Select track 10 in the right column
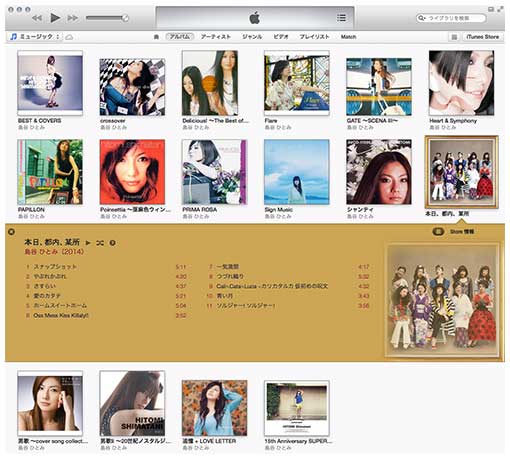The height and width of the screenshot is (459, 510). click(288, 296)
